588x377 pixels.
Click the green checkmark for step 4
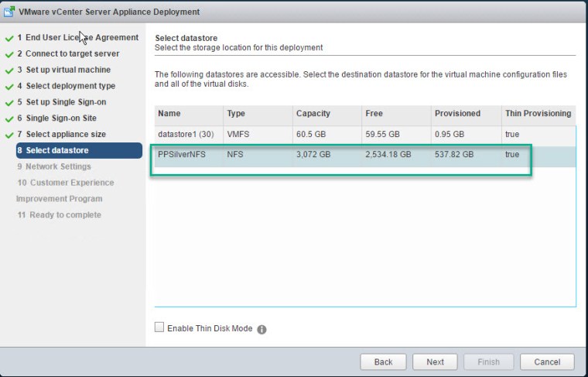(9, 87)
